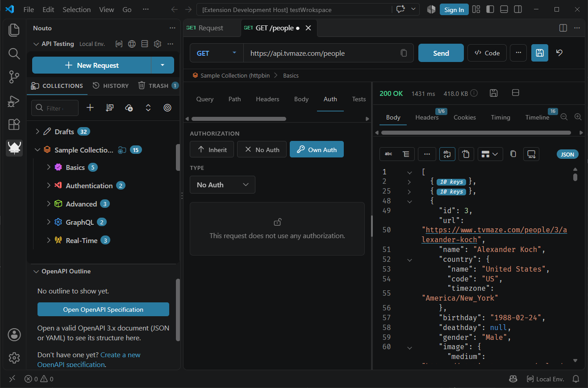Open the Cookies response tab
Viewport: 588px width, 388px height.
(x=465, y=117)
